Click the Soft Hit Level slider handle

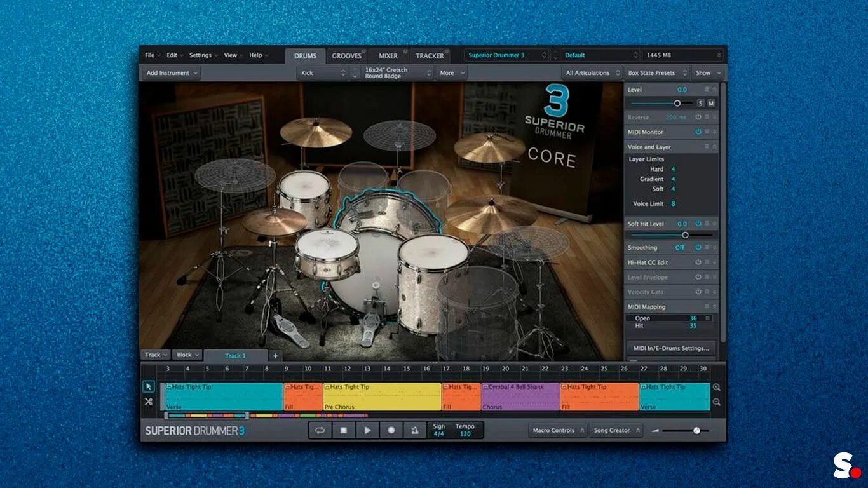click(685, 235)
